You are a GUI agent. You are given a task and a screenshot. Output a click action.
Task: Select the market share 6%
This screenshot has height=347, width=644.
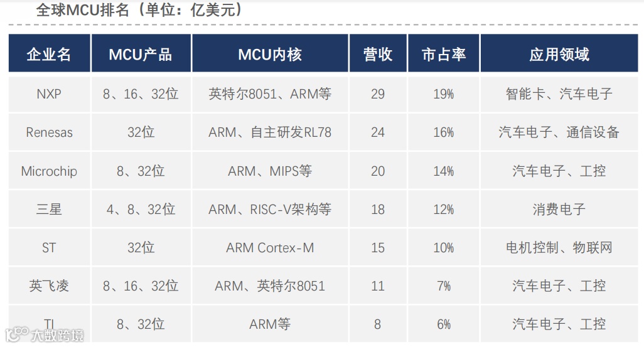tap(444, 324)
